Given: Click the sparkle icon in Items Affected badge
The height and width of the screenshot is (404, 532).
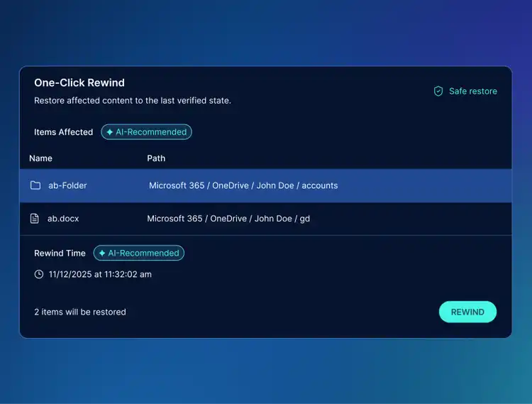Looking at the screenshot, I should click(x=109, y=132).
